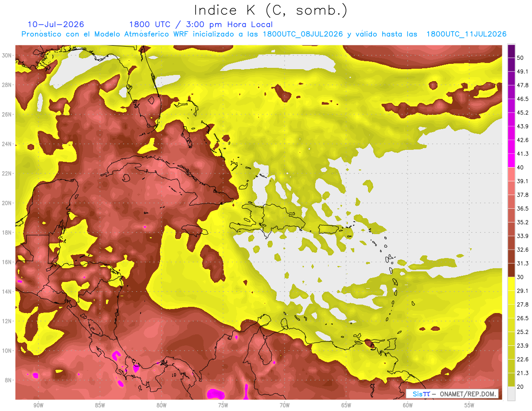Click '1800 UTC / 3:00 pm Hora Local' text

tap(201, 24)
